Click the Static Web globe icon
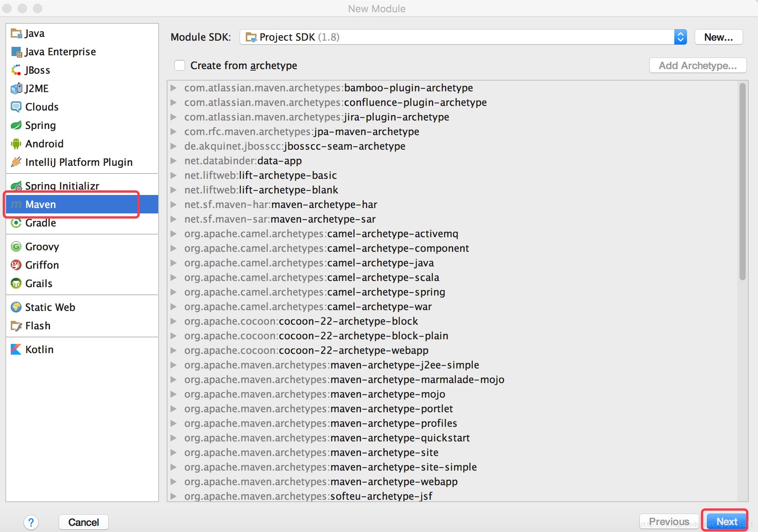This screenshot has width=758, height=532. 16,307
